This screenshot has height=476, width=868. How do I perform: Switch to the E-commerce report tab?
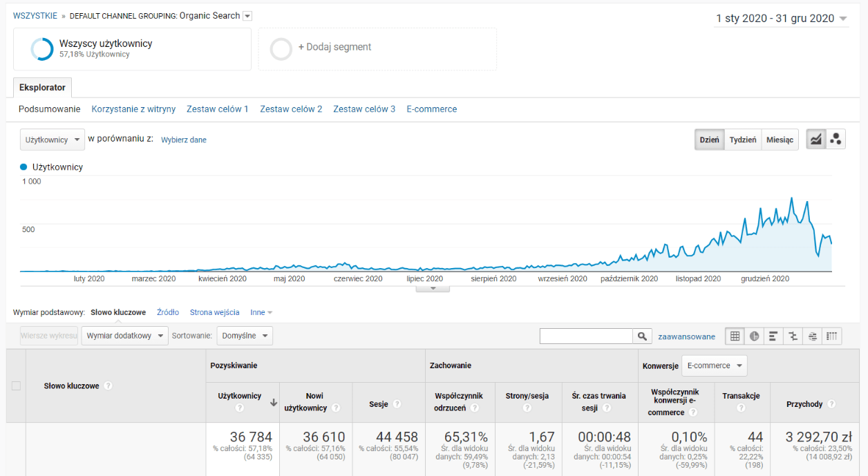coord(431,108)
